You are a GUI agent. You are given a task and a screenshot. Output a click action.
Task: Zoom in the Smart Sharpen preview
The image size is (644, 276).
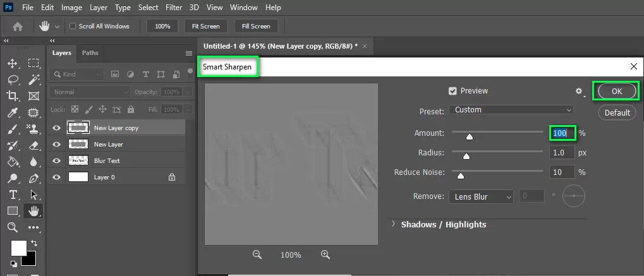pos(325,255)
